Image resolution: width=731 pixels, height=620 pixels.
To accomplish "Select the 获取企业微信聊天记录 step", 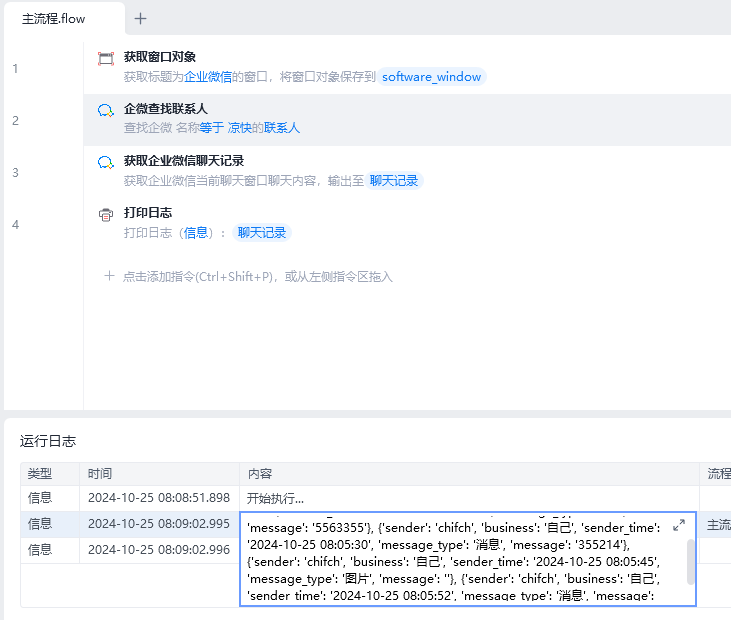I will (184, 161).
